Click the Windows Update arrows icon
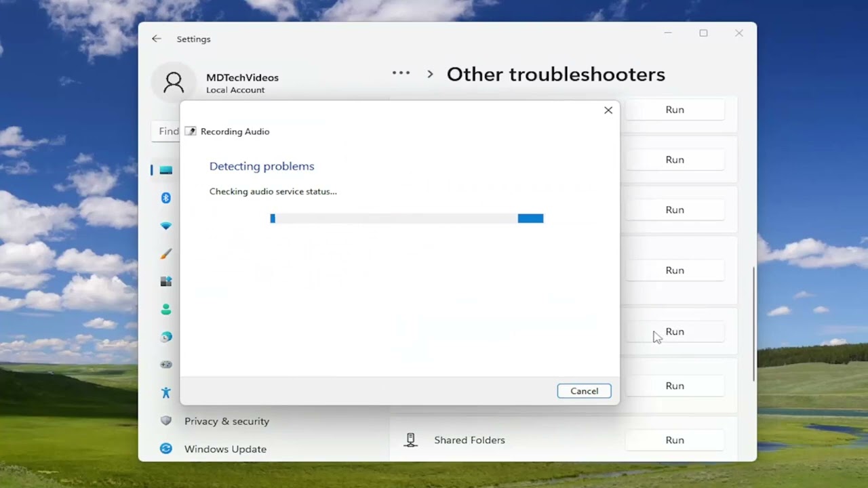 [x=166, y=449]
